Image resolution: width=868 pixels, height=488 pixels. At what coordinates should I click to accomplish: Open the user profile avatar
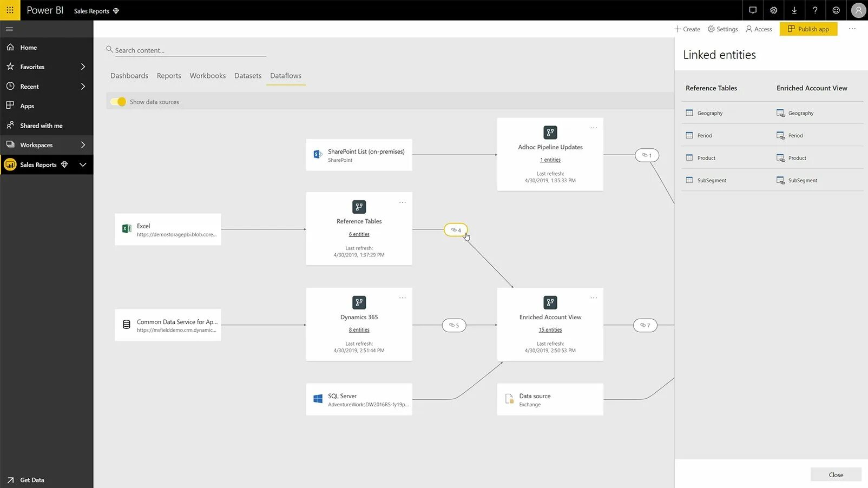858,10
